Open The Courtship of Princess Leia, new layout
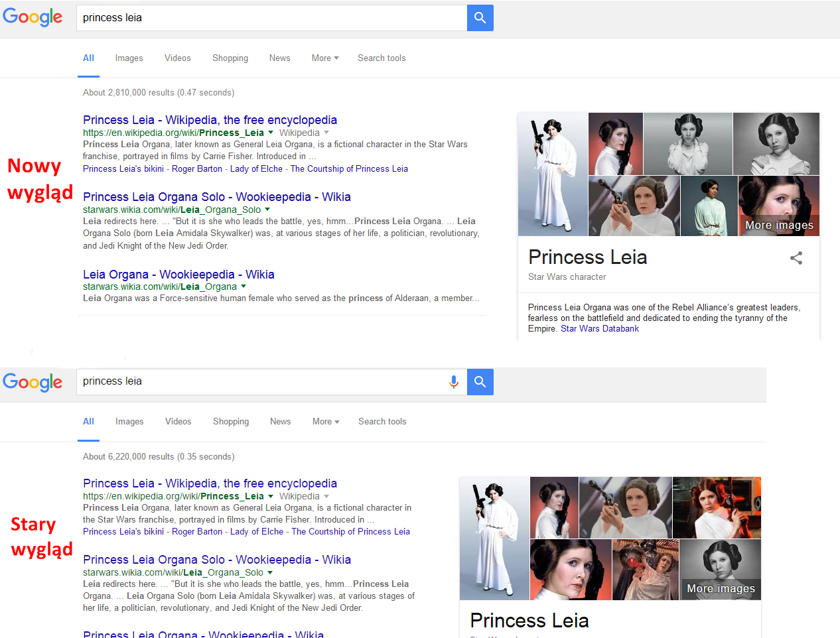840x638 pixels. coord(349,169)
